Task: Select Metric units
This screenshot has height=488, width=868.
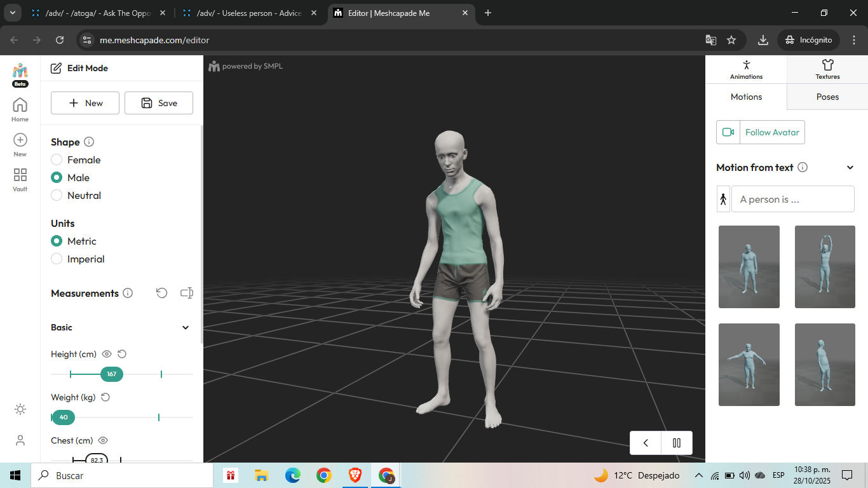Action: [x=57, y=241]
